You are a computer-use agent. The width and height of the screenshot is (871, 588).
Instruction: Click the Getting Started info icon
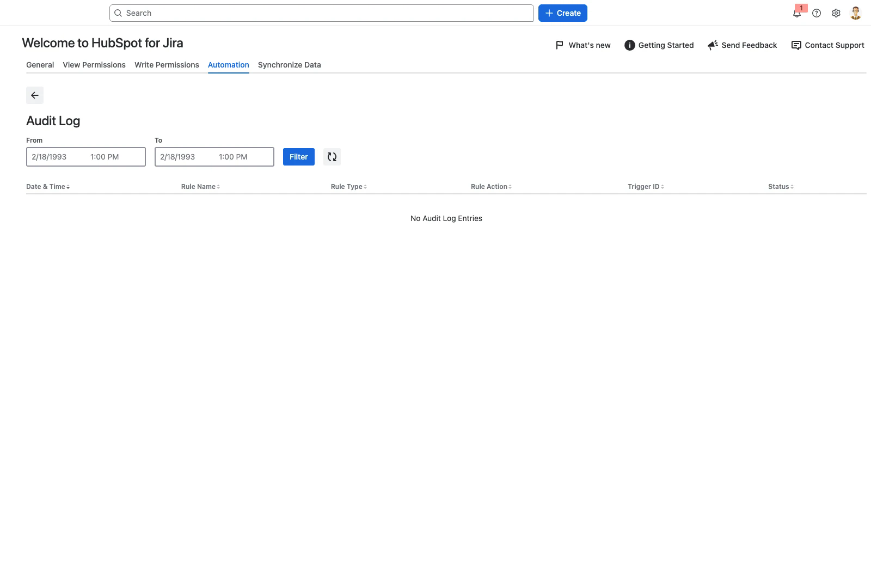(x=629, y=45)
